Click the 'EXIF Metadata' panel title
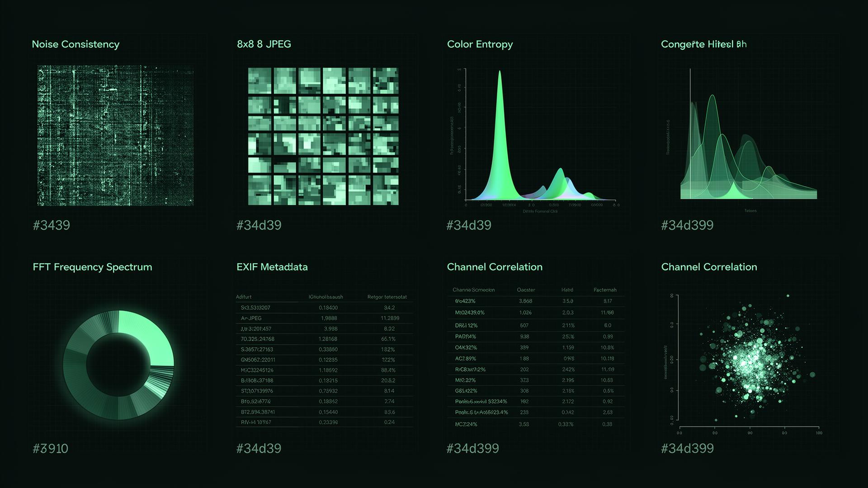Screen dimensions: 868x488 (272, 267)
